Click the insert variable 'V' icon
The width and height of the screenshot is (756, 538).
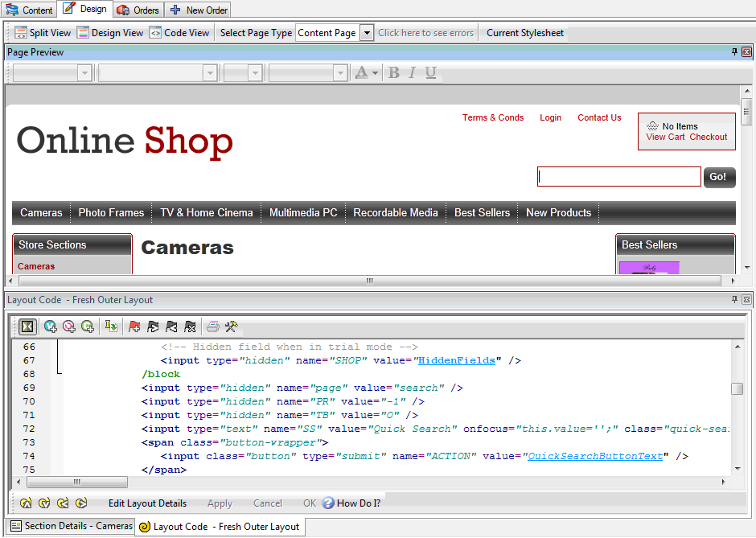click(x=51, y=326)
